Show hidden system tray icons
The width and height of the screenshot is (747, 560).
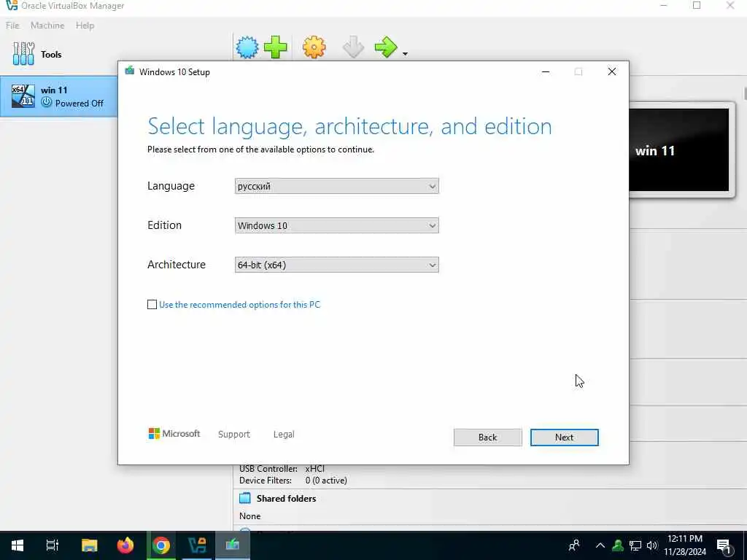click(x=600, y=545)
